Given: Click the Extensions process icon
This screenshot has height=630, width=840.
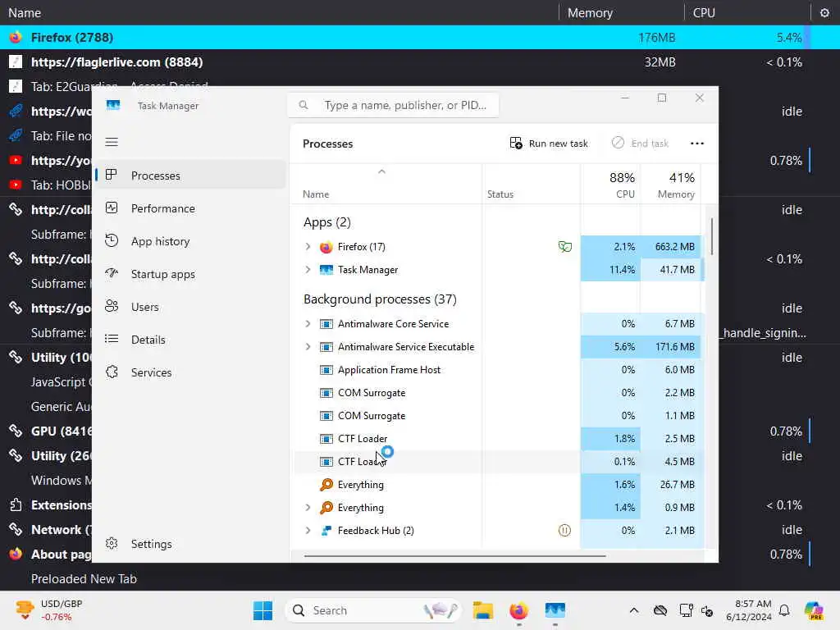Looking at the screenshot, I should pos(16,504).
